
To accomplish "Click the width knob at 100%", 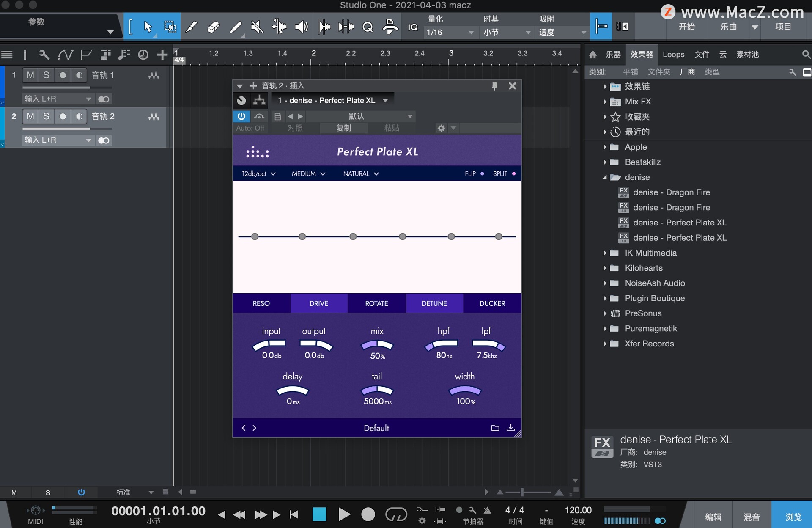I will (465, 391).
